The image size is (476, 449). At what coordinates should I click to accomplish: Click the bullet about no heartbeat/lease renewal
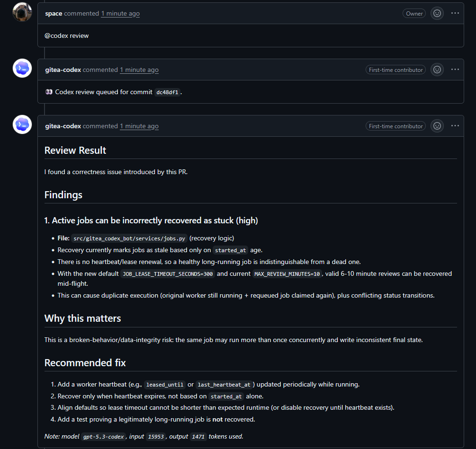click(x=209, y=262)
